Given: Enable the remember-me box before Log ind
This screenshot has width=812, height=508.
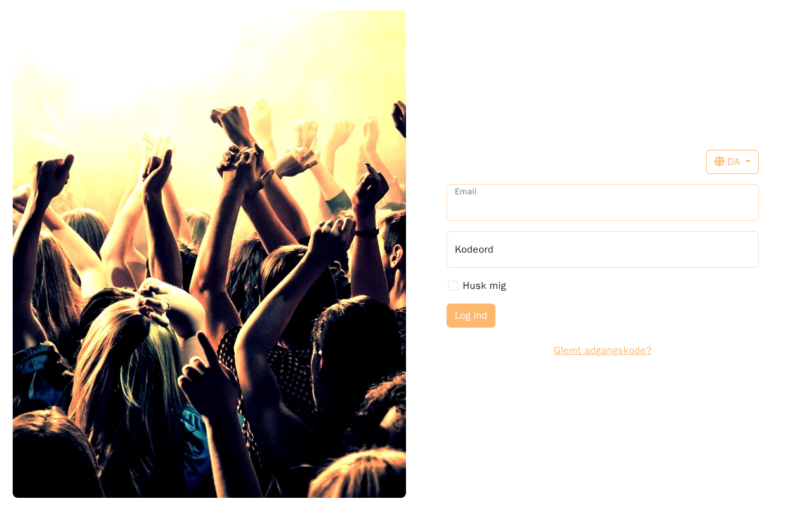Looking at the screenshot, I should 453,286.
